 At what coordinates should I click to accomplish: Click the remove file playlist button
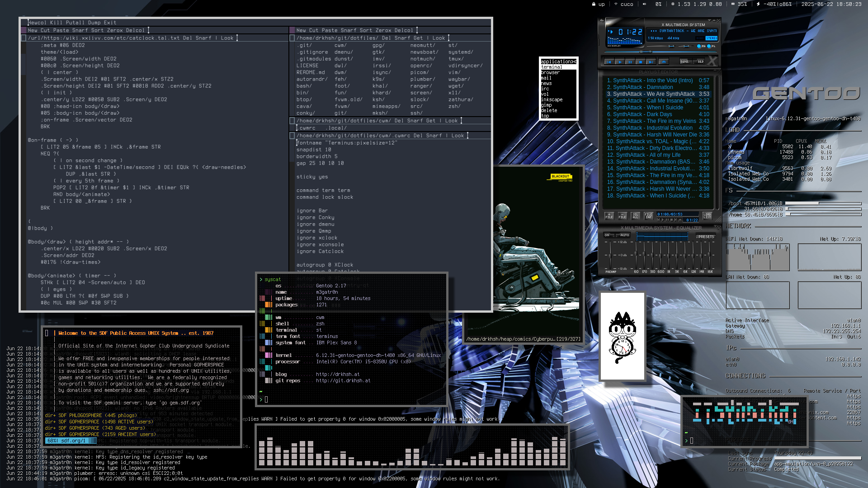[x=623, y=216]
